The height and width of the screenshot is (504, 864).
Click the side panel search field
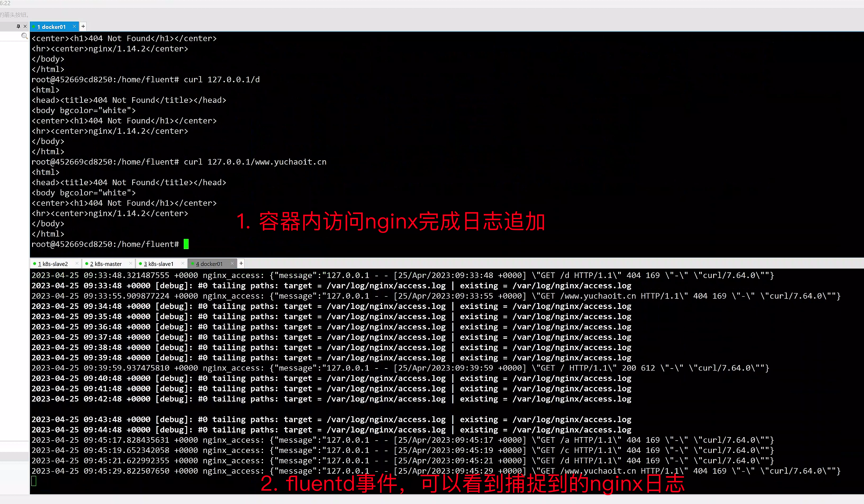tap(10, 36)
